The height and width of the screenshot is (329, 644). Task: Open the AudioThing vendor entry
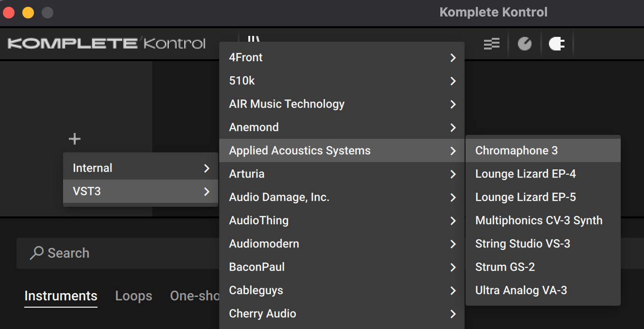point(342,220)
